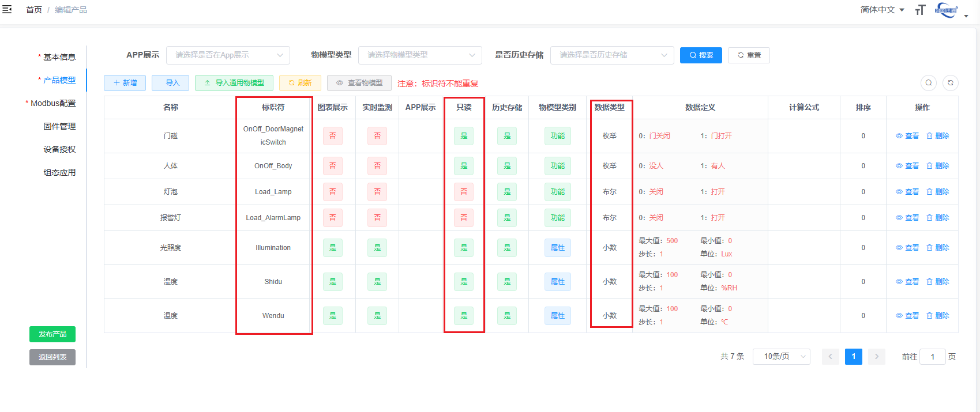Click the font size adjustment icon
This screenshot has height=412, width=980.
pos(920,10)
